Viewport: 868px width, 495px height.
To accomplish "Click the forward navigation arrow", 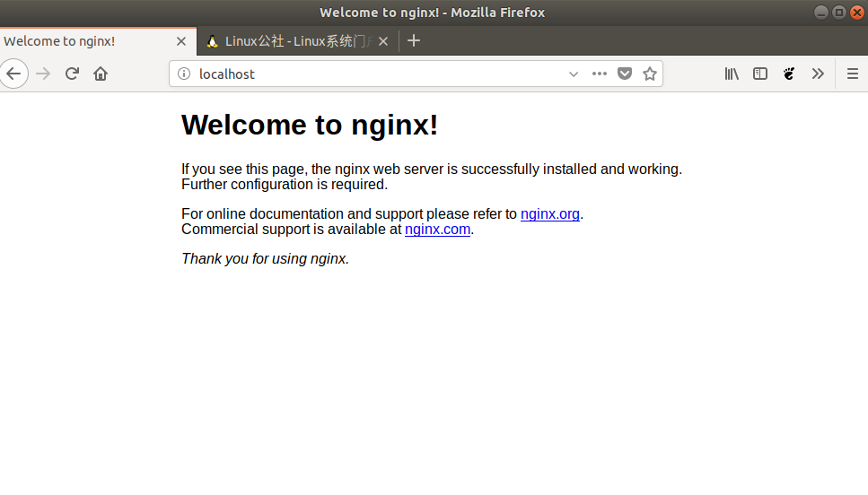I will (43, 74).
